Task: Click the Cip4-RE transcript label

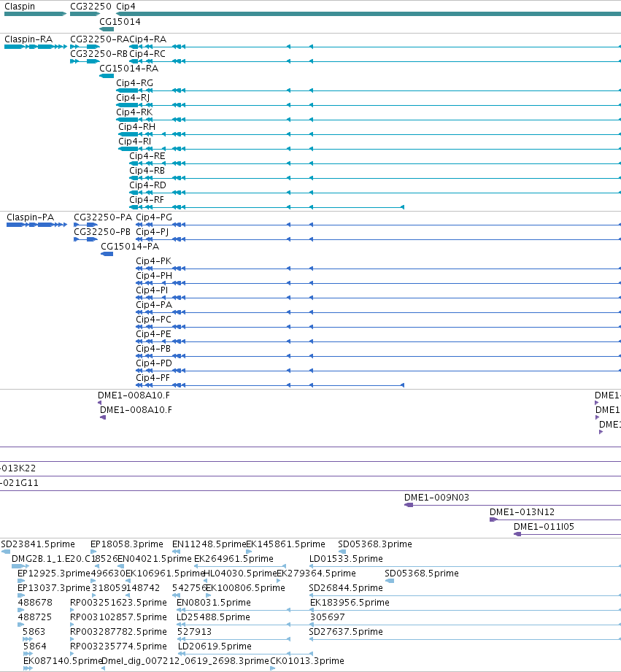Action: (x=147, y=155)
